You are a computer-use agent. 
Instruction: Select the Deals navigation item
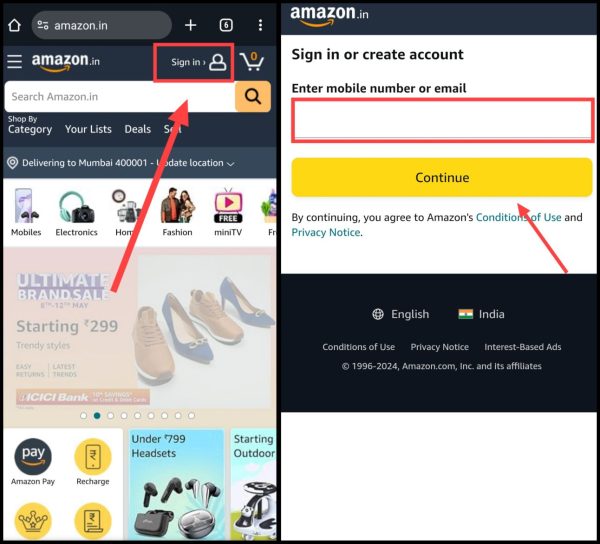[138, 129]
